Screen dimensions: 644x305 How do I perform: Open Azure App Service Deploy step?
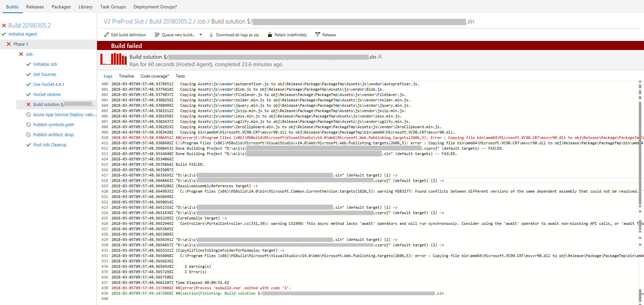coord(64,115)
